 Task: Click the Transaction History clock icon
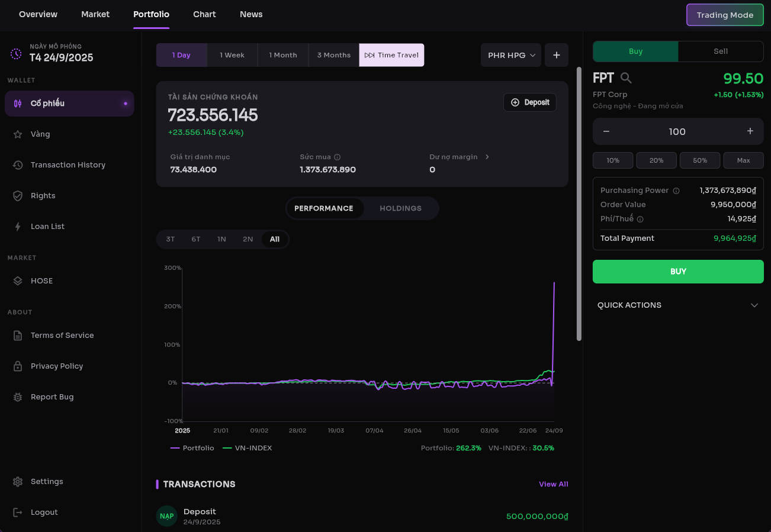(x=18, y=165)
